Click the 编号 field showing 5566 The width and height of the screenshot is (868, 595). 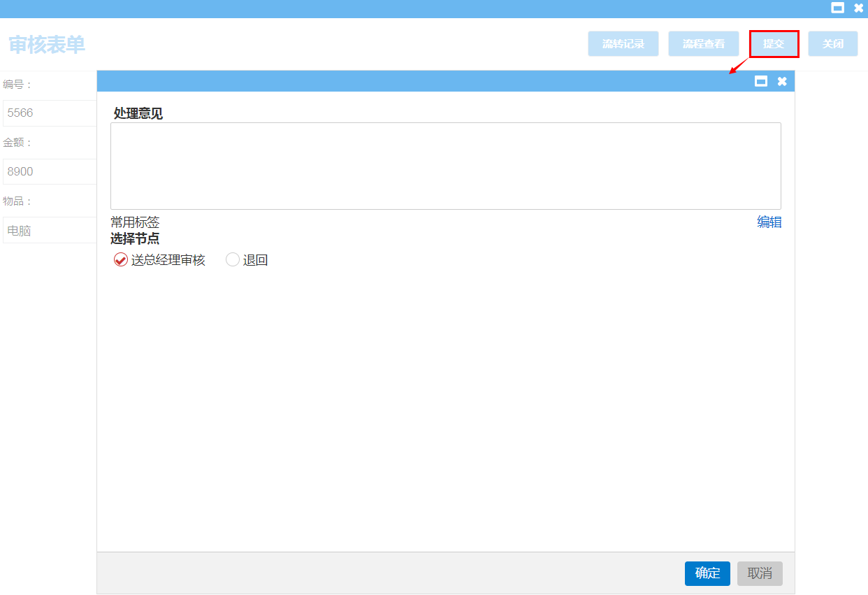coord(49,113)
